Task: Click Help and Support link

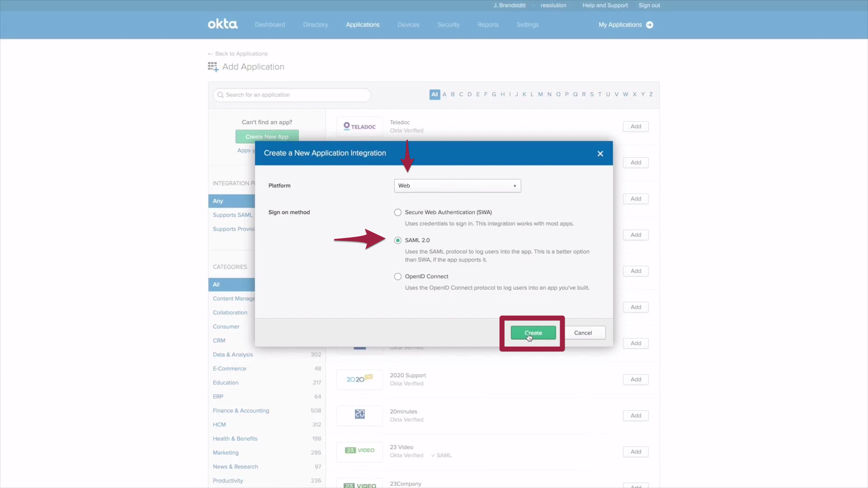Action: point(605,5)
